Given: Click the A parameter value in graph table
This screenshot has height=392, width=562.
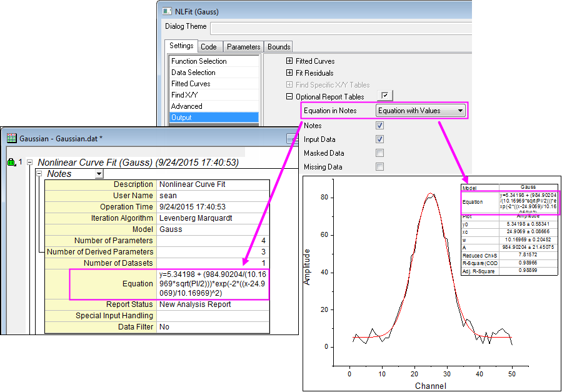Looking at the screenshot, I should (x=528, y=248).
